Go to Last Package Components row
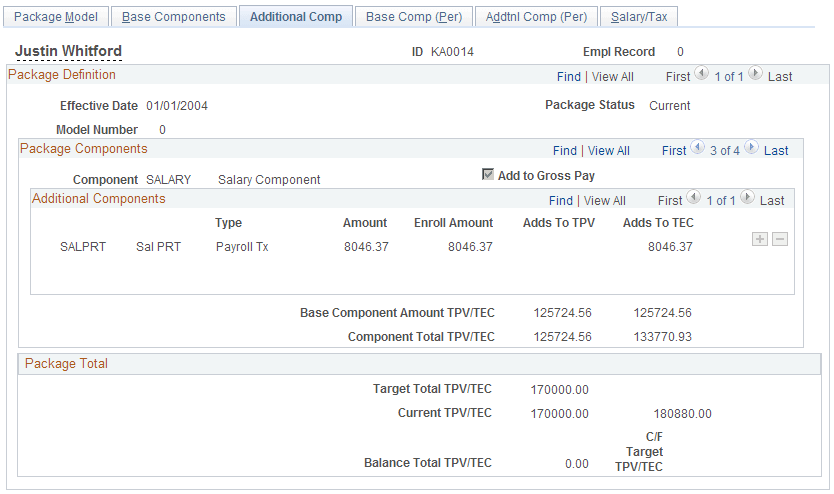Image resolution: width=834 pixels, height=494 pixels. (776, 150)
